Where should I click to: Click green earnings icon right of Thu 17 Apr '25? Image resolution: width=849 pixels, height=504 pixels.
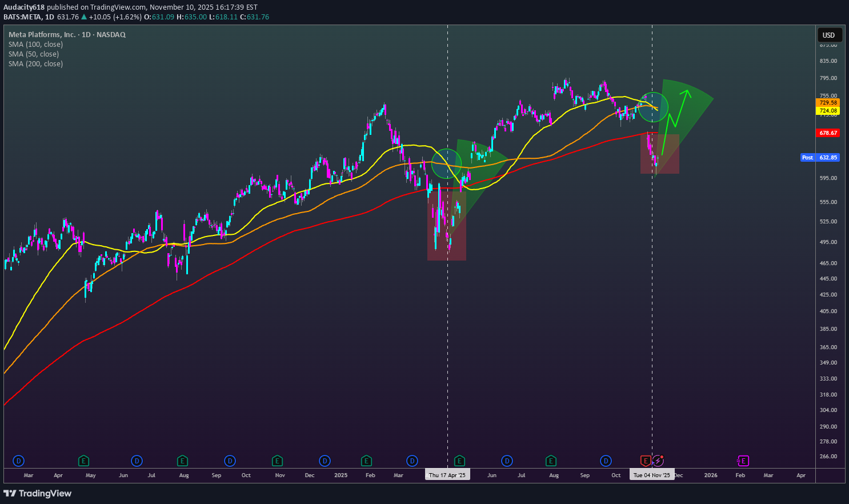[459, 461]
